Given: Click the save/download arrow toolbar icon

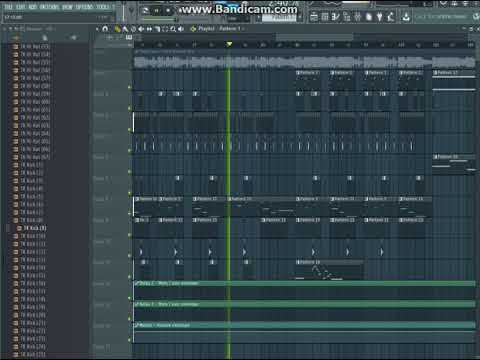Looking at the screenshot, I should click(x=406, y=17).
